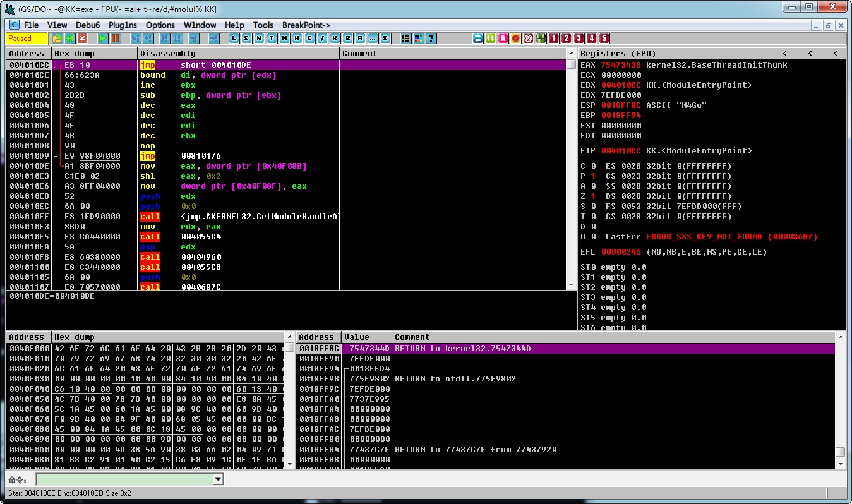Open Threads window with T icon
The height and width of the screenshot is (504, 852).
272,39
